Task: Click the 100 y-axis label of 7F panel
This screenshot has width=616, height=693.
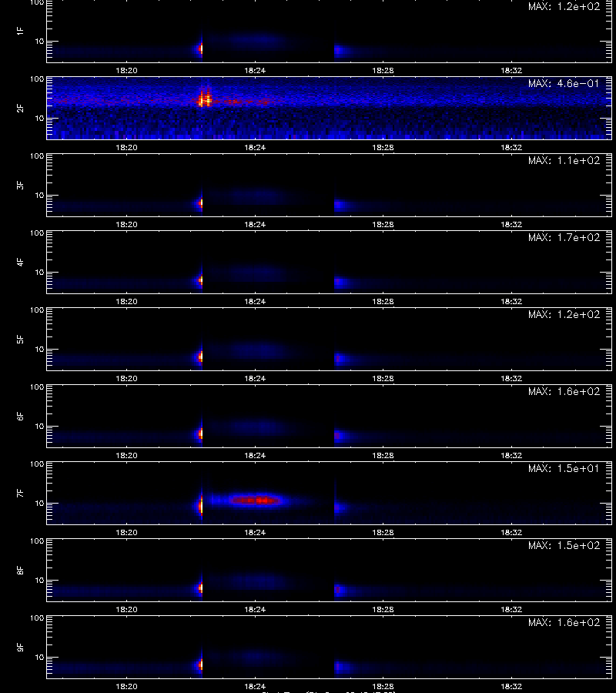Action: 37,464
